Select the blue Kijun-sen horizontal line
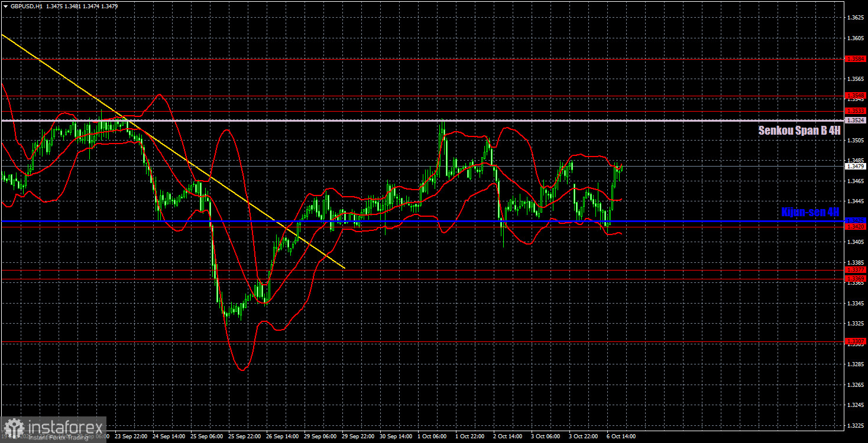The height and width of the screenshot is (443, 868). click(x=423, y=221)
